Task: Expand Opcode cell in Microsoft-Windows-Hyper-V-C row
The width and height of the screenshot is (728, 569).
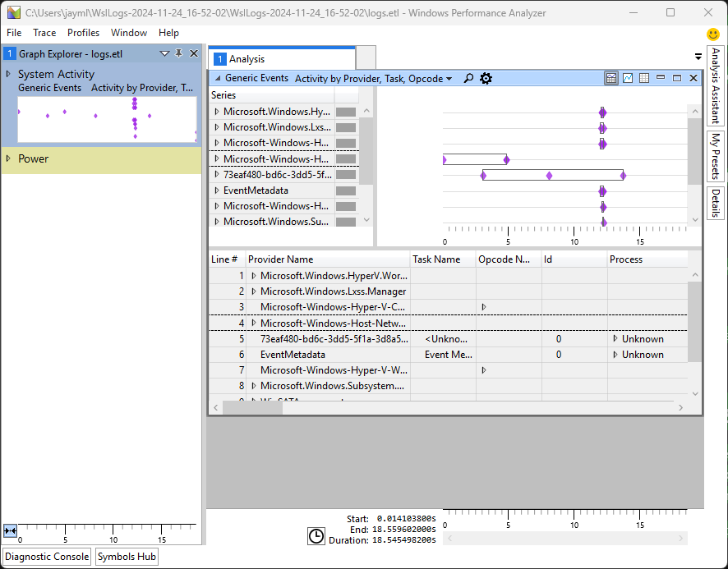Action: coord(484,307)
